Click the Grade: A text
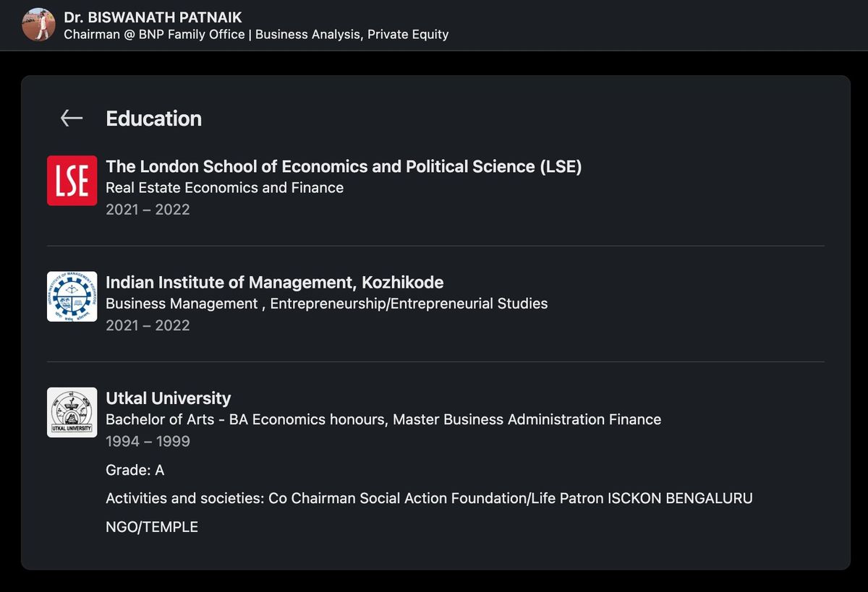Viewport: 868px width, 592px height. tap(135, 470)
